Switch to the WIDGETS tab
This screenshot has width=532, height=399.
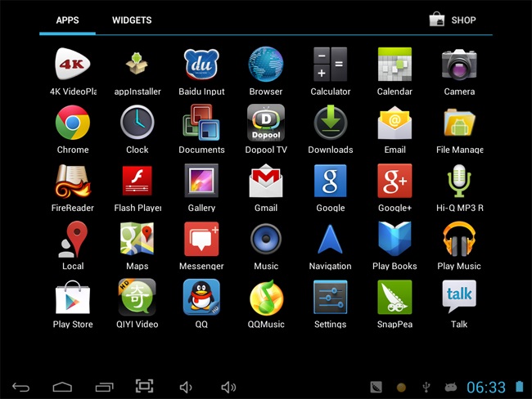(132, 20)
